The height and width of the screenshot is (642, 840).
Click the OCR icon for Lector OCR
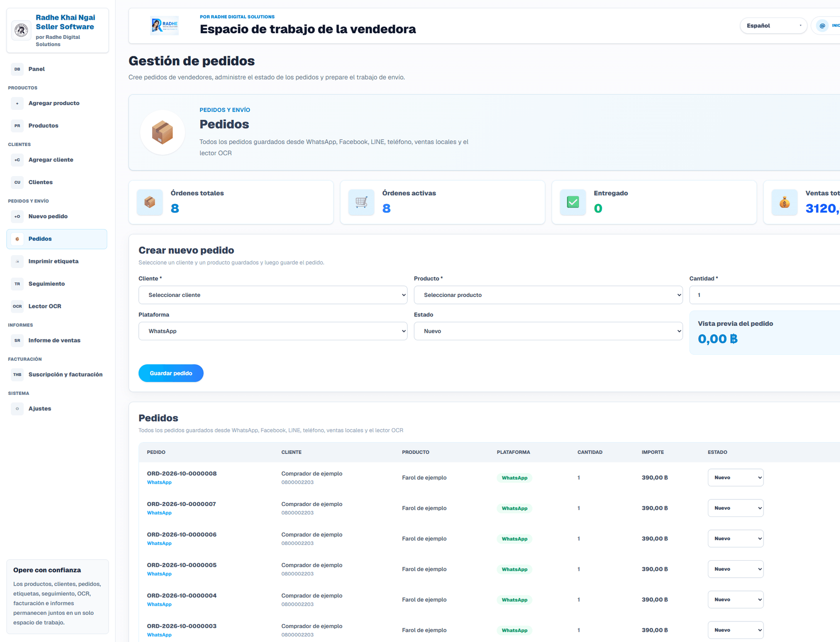[x=17, y=306]
